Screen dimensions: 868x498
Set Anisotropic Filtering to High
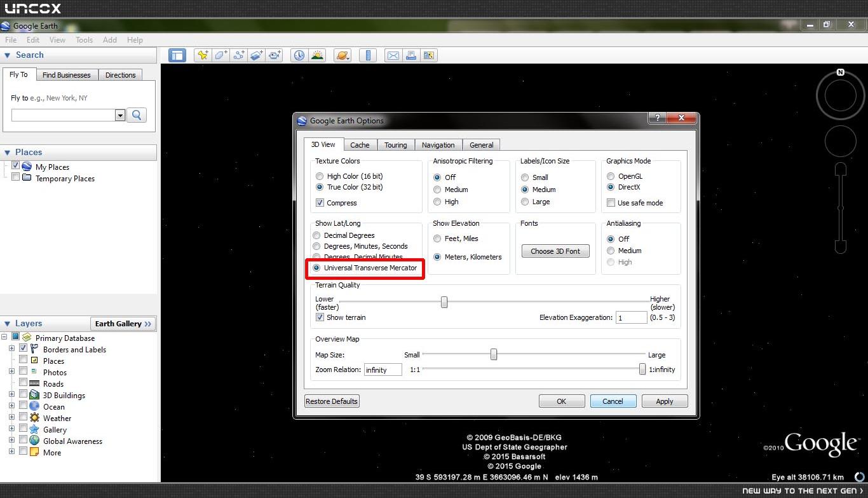tap(437, 202)
